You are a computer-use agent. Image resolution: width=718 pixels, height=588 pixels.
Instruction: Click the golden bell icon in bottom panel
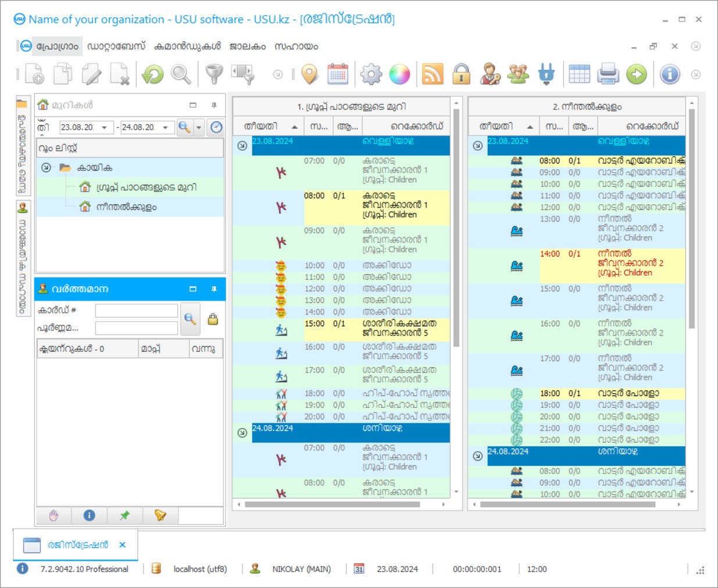pos(160,515)
